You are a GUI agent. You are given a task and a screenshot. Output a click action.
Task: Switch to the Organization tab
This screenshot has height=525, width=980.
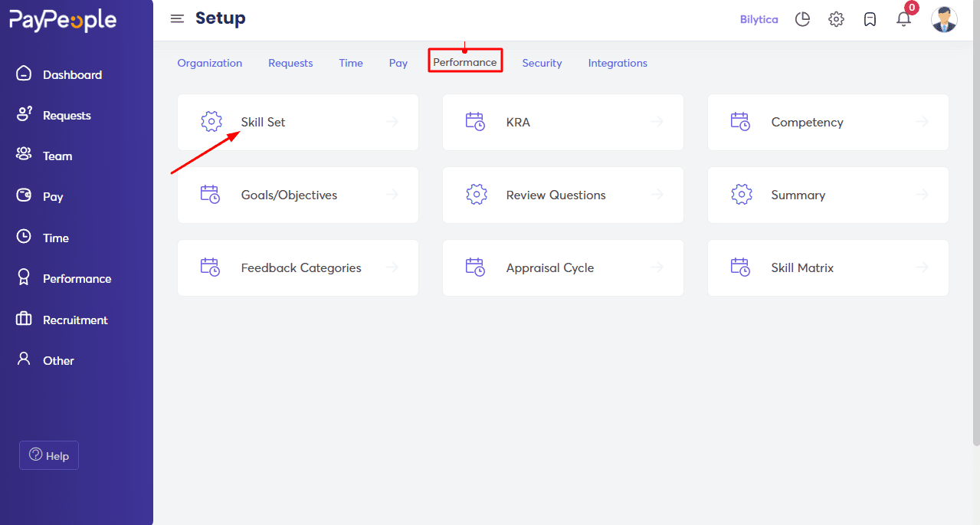[210, 63]
